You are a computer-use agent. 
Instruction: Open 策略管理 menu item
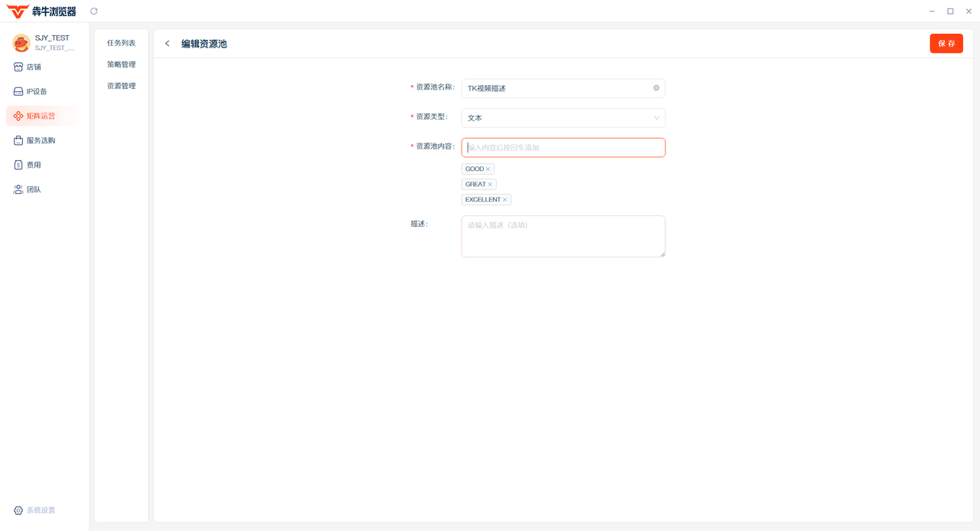tap(121, 64)
